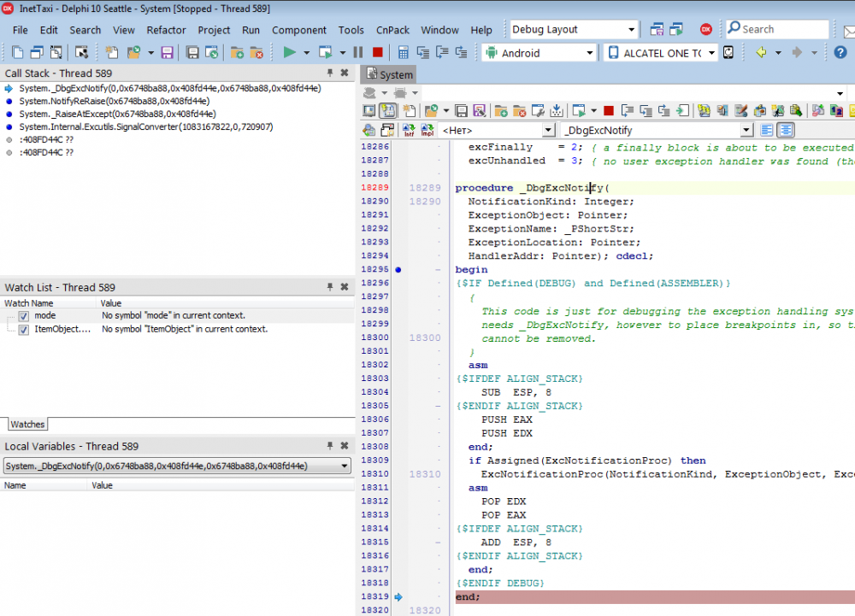855x616 pixels.
Task: Click the red DX badge icon near layout
Action: click(x=705, y=29)
